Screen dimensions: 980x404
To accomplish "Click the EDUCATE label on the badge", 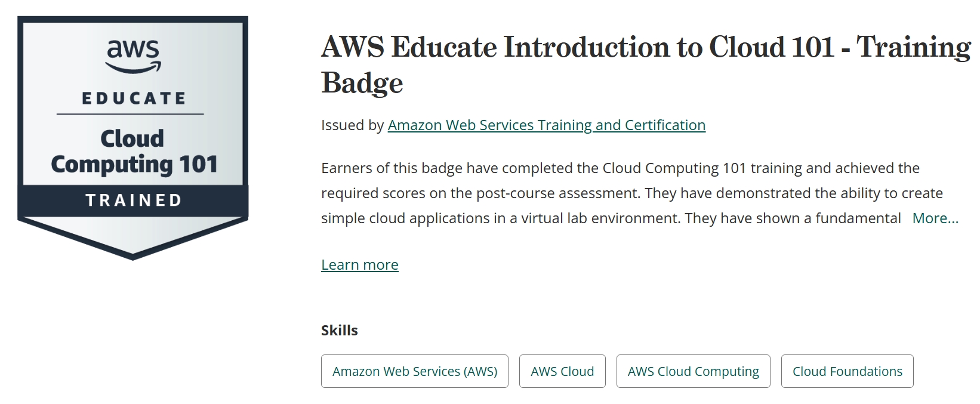I will tap(134, 98).
